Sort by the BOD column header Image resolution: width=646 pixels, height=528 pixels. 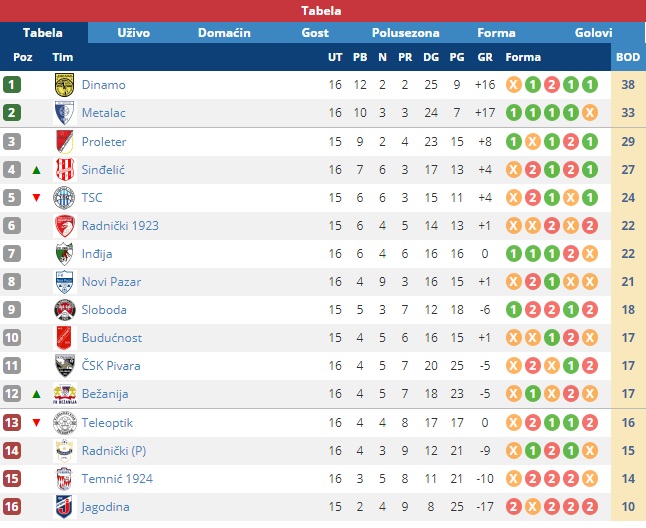coord(628,57)
